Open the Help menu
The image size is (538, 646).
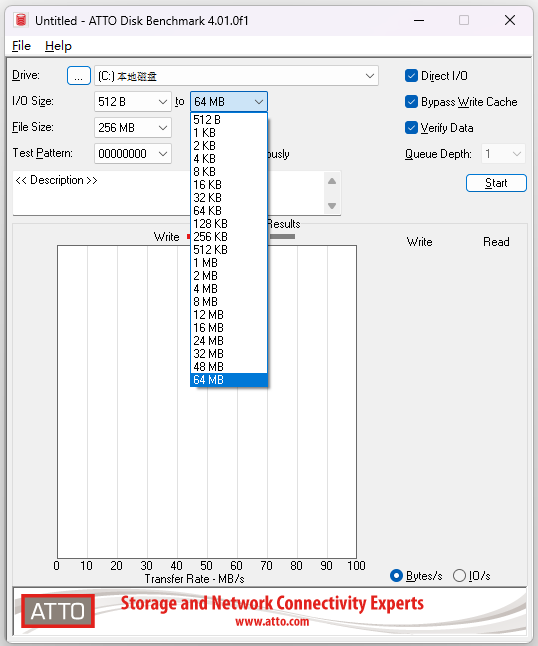click(x=58, y=46)
